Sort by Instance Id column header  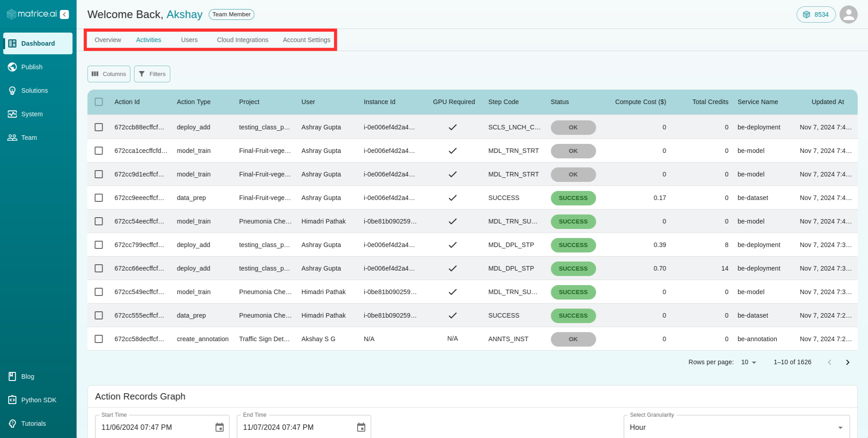(379, 102)
